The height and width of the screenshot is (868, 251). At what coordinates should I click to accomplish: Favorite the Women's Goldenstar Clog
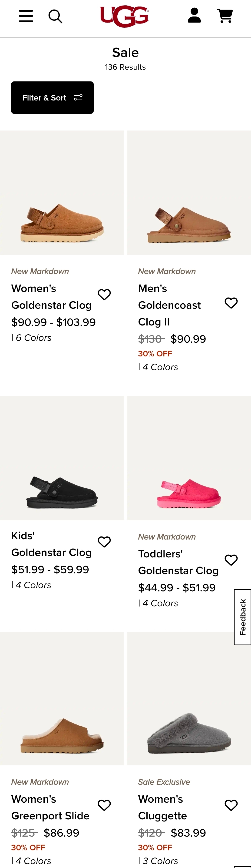coord(104,295)
